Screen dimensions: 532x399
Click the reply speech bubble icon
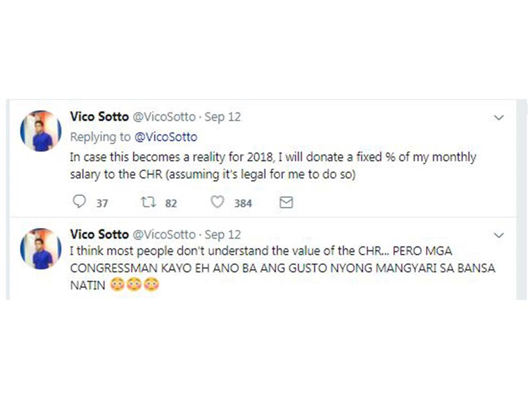pos(79,202)
